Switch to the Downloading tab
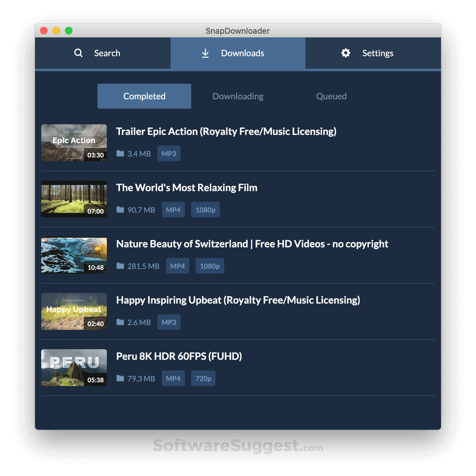The height and width of the screenshot is (476, 476). (238, 96)
